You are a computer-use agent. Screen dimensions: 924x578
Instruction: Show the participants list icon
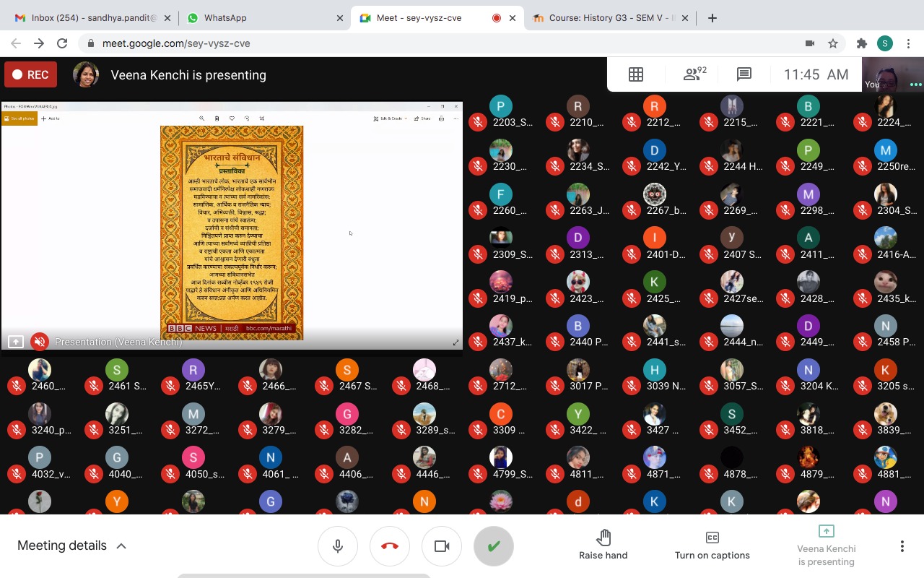(694, 74)
